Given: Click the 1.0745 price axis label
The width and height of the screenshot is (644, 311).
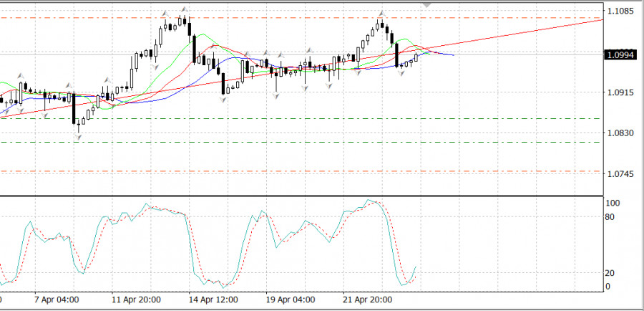Looking at the screenshot, I should click(x=618, y=173).
